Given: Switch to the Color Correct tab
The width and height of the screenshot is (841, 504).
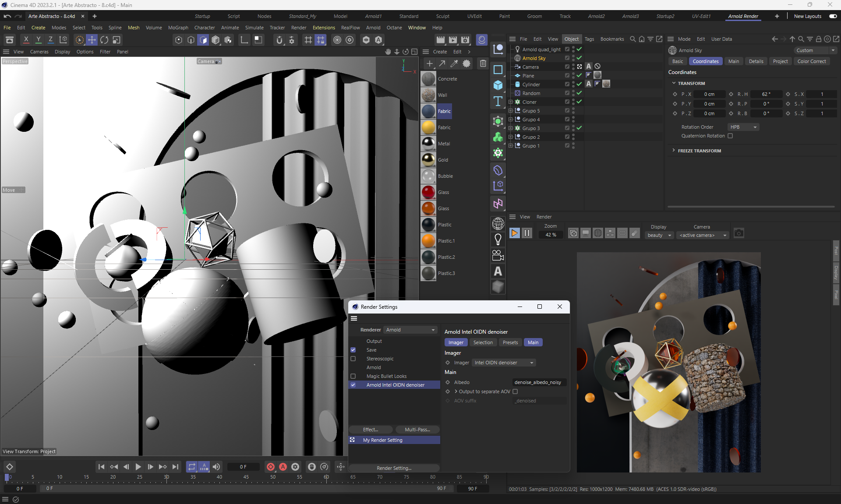Looking at the screenshot, I should pos(811,61).
